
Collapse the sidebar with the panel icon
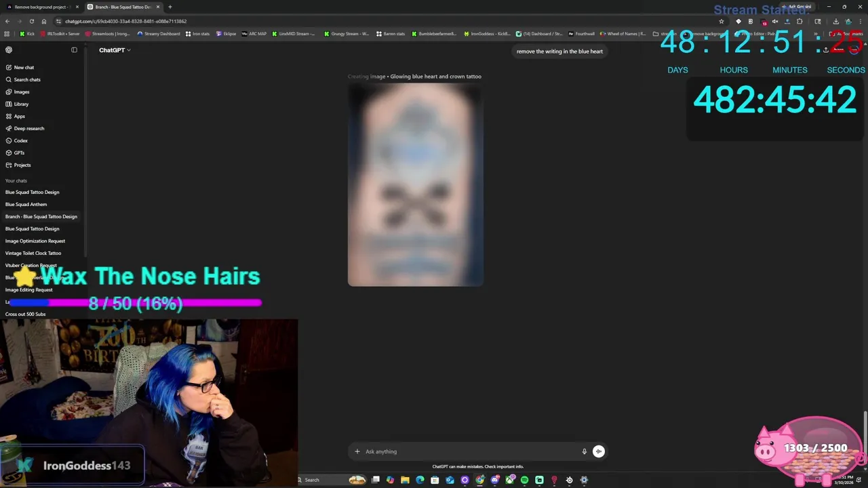74,49
